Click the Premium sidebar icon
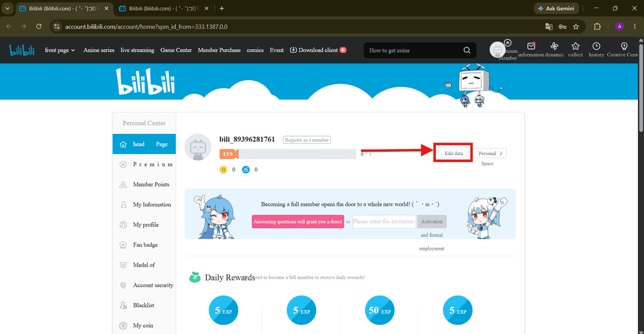This screenshot has height=334, width=644. point(123,165)
